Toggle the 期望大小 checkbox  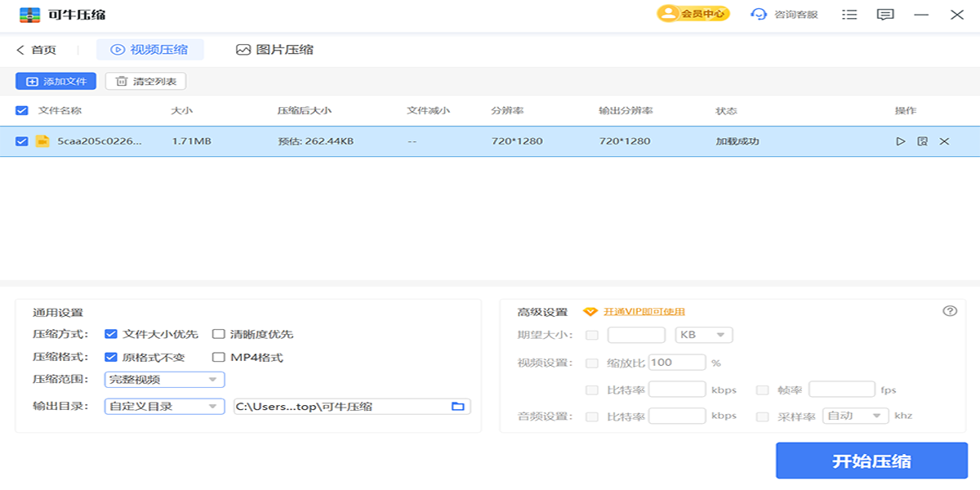pyautogui.click(x=592, y=335)
